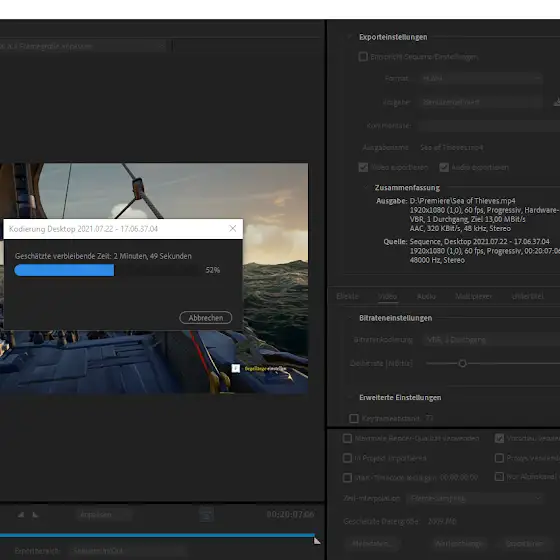Screen dimensions: 560x560
Task: Set the in point marker icon
Action: click(21, 515)
